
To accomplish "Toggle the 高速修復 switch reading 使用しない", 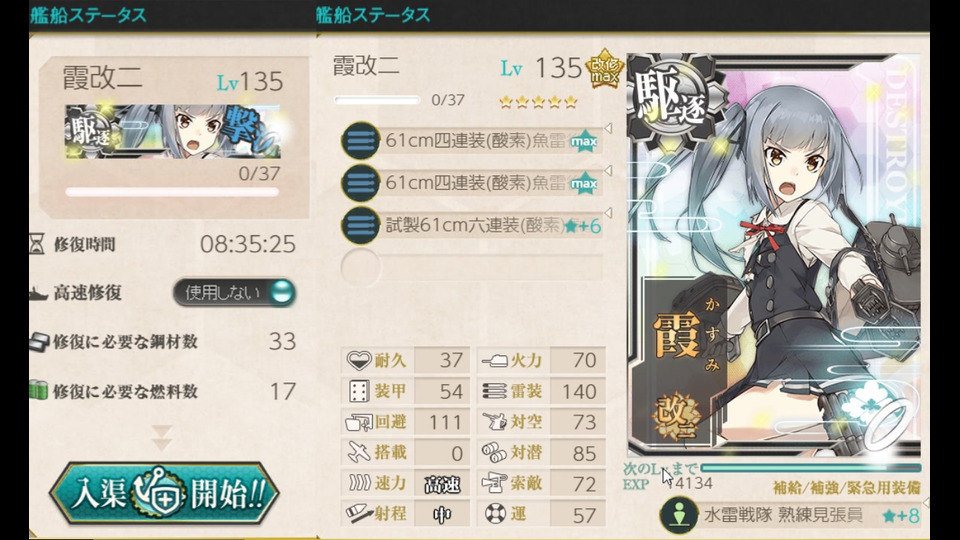I will pyautogui.click(x=234, y=293).
